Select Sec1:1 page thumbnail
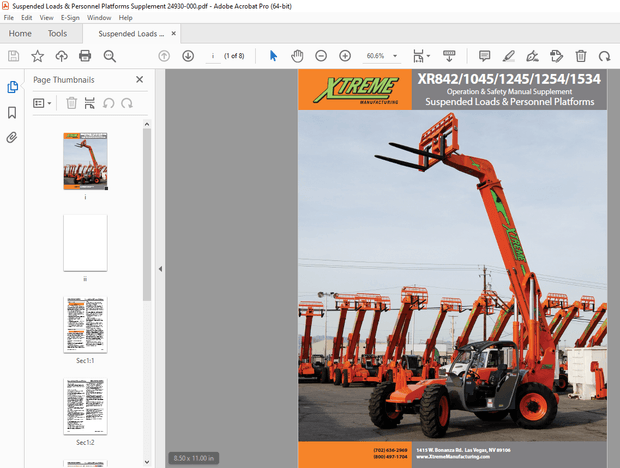Screen dimensions: 620x468 coord(85,325)
